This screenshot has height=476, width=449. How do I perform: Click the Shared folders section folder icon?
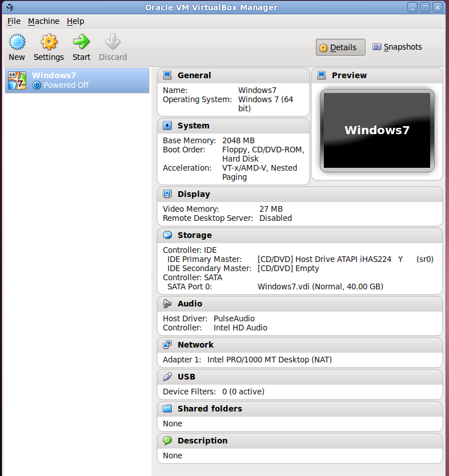point(167,409)
